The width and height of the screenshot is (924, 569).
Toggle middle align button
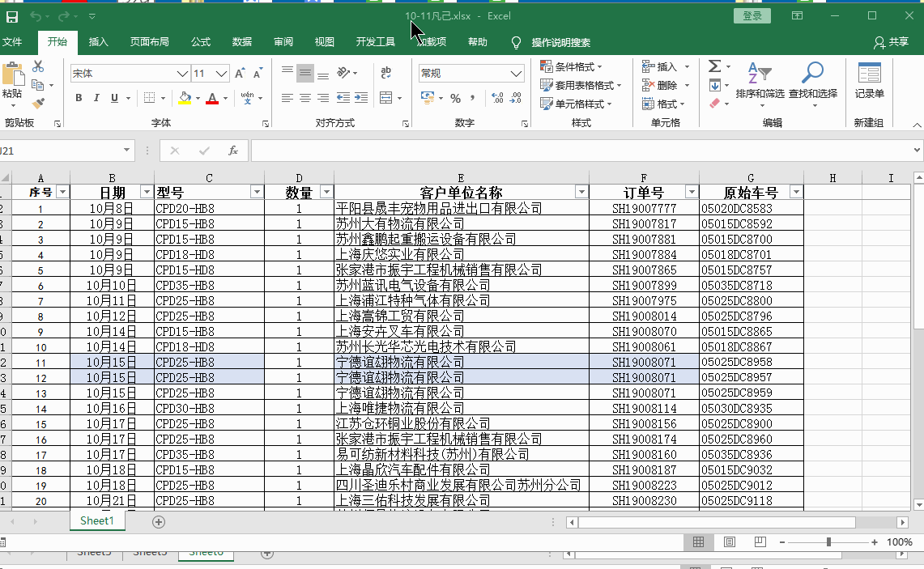point(305,73)
